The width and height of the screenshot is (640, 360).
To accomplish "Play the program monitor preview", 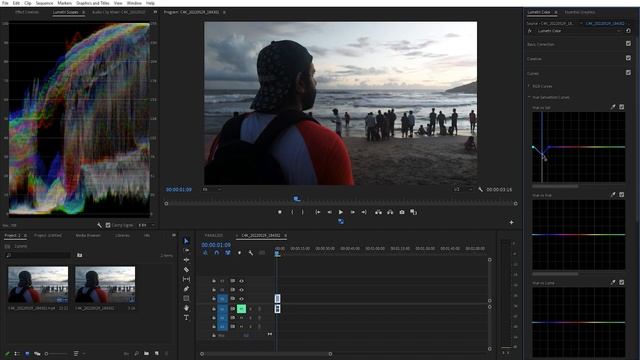I will pyautogui.click(x=341, y=212).
